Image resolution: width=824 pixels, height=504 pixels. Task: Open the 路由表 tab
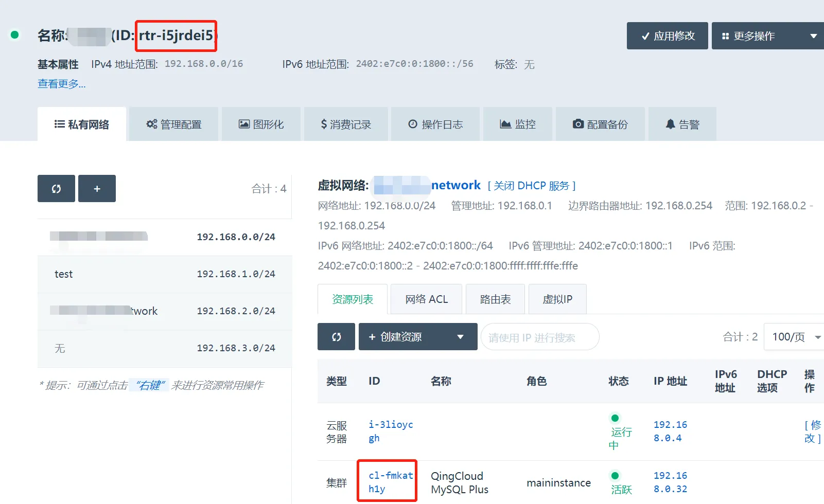click(x=495, y=299)
